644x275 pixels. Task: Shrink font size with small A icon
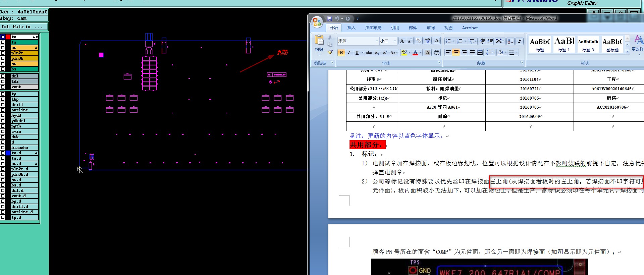pyautogui.click(x=410, y=41)
